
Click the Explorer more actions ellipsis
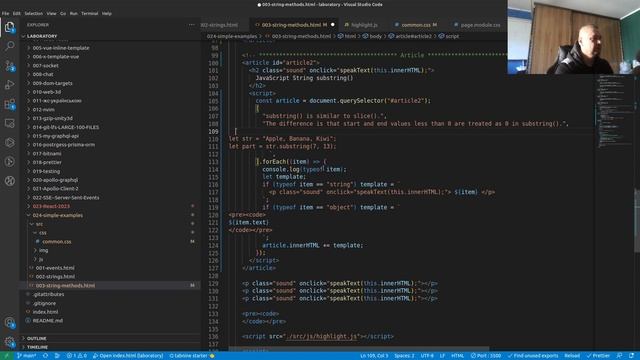191,25
